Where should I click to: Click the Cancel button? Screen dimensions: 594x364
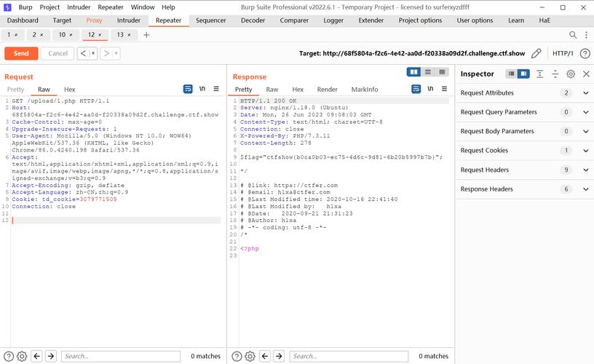click(x=58, y=53)
